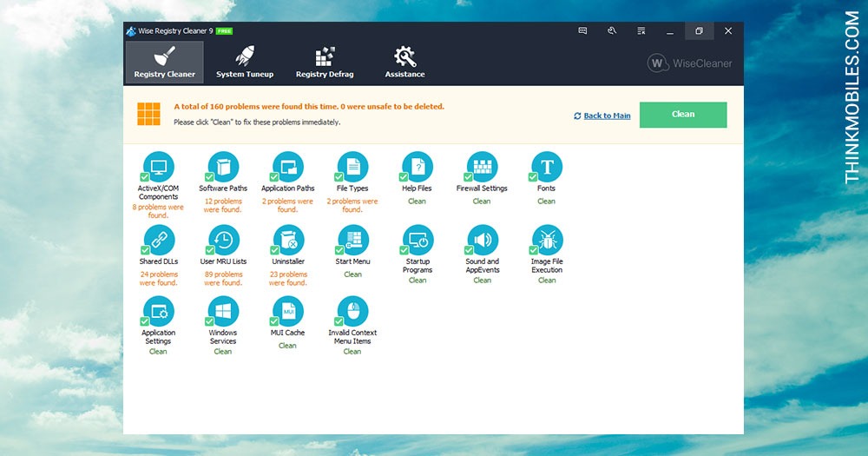Open the Sound and AppEvents icon

click(483, 240)
